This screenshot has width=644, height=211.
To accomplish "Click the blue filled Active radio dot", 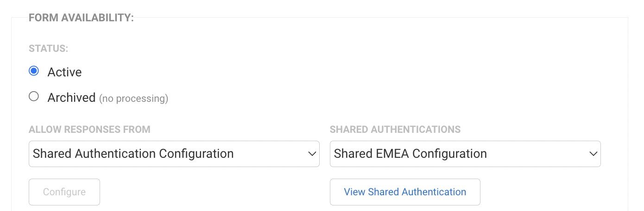I will click(33, 71).
